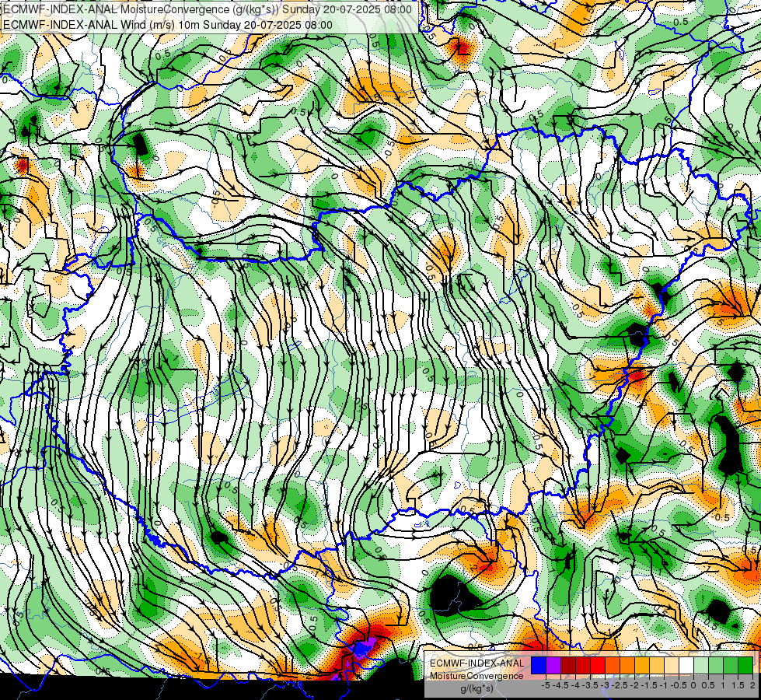Select the white legend swatch
This screenshot has width=761, height=700.
[686, 666]
